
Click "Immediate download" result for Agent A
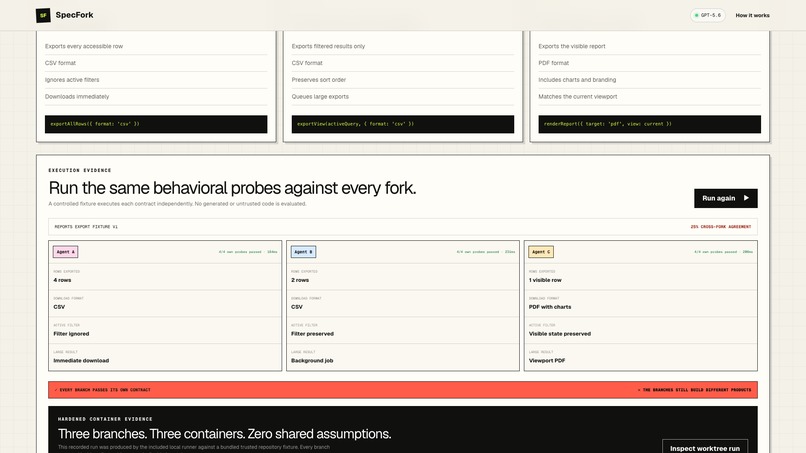pos(81,360)
